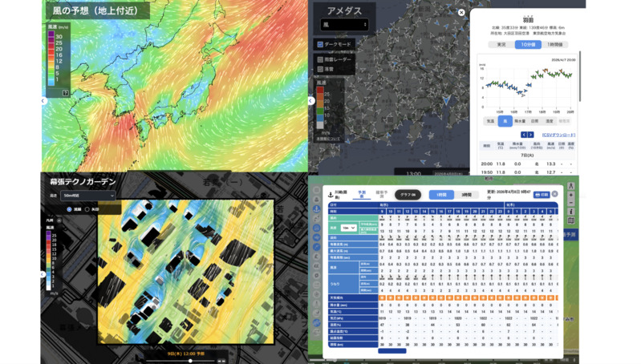The image size is (641, 364).
Task: Click the help icon on wind legend
Action: [x=66, y=93]
